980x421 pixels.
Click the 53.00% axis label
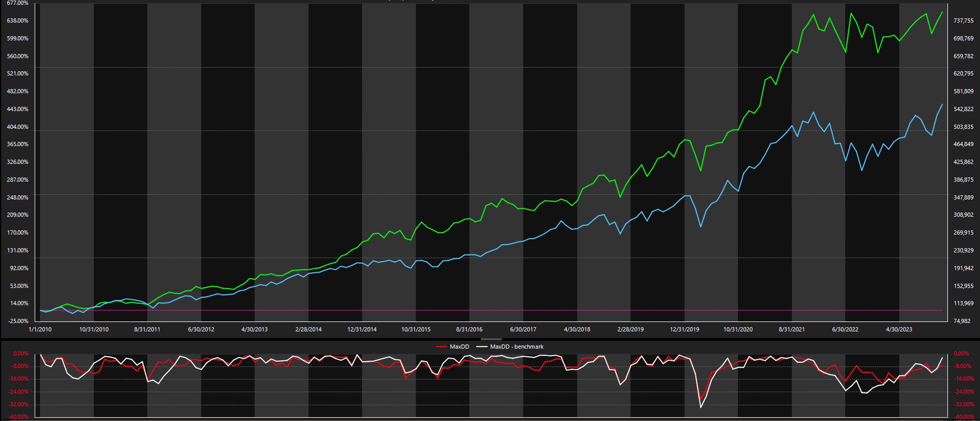pos(19,286)
